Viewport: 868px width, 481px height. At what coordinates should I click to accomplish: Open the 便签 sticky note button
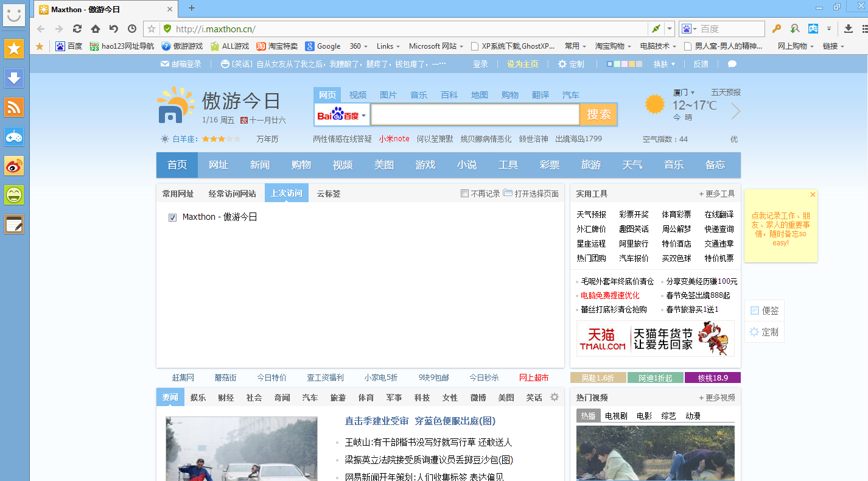(764, 311)
